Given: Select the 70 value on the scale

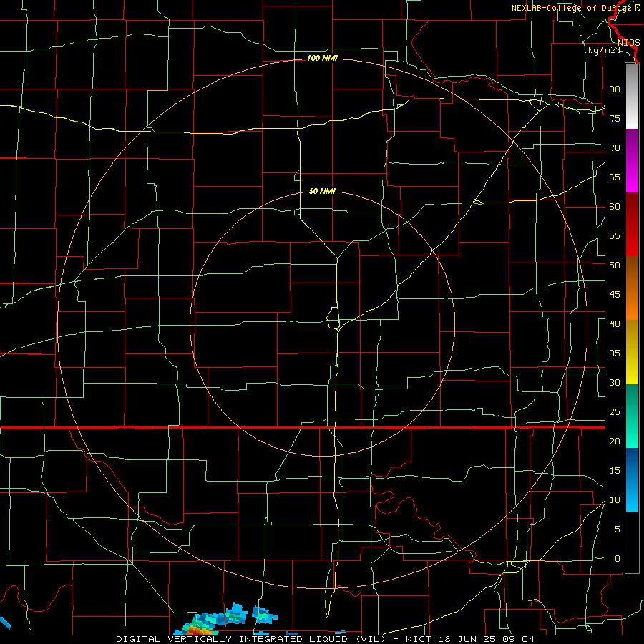Looking at the screenshot, I should point(615,148).
